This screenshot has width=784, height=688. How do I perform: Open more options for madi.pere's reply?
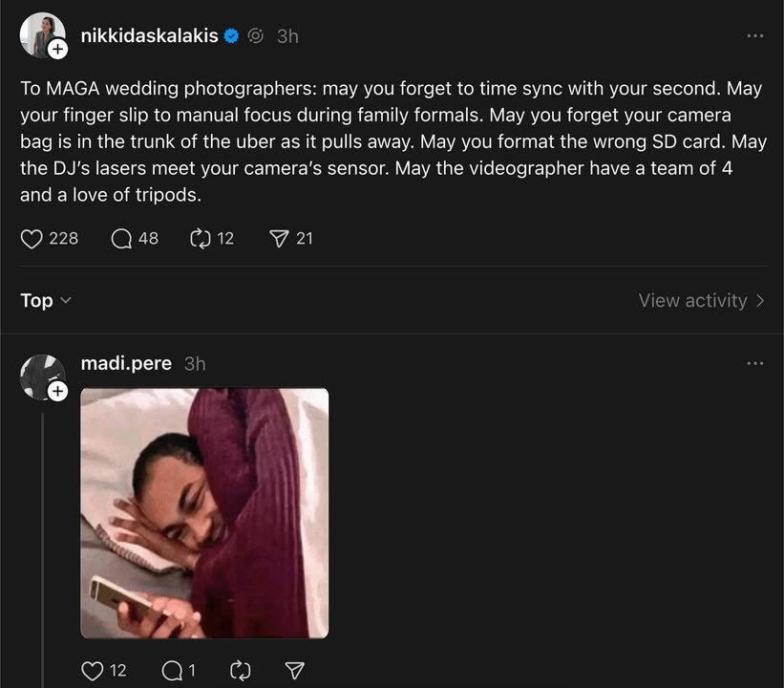point(755,363)
